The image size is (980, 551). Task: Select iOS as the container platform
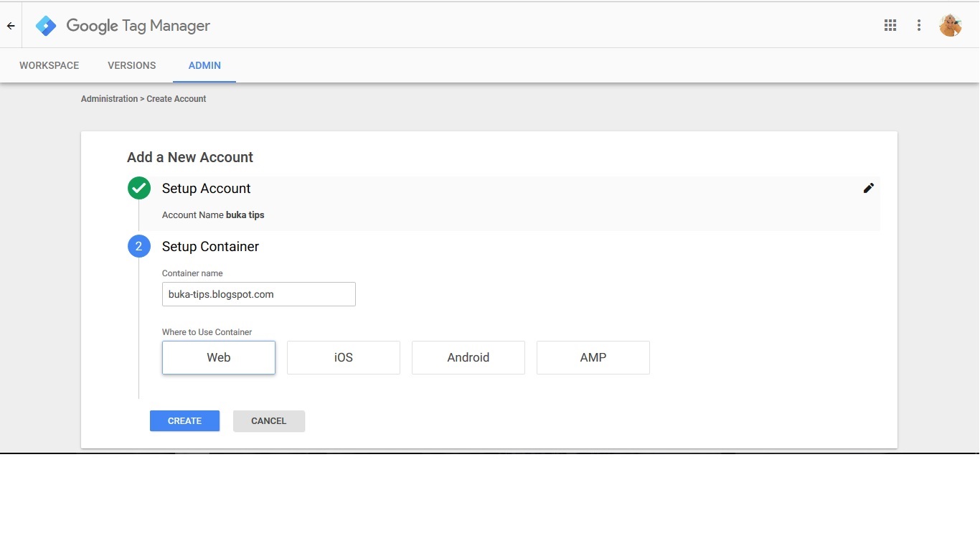tap(343, 357)
